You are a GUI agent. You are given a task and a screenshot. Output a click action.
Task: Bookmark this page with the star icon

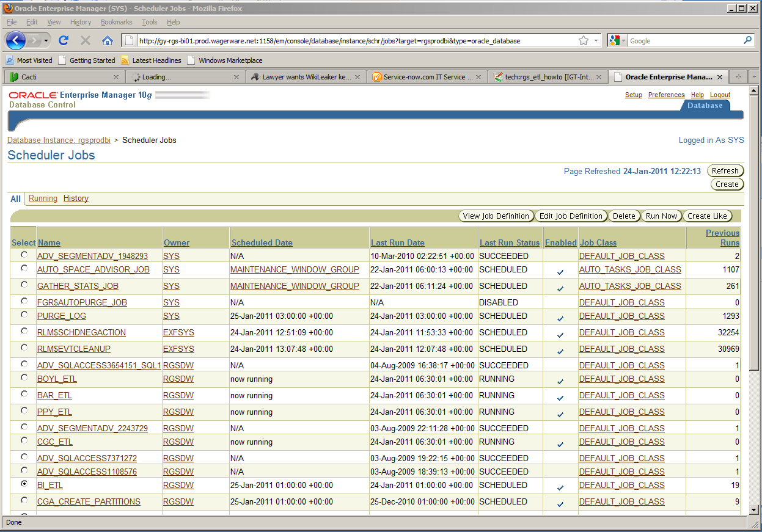pos(584,41)
